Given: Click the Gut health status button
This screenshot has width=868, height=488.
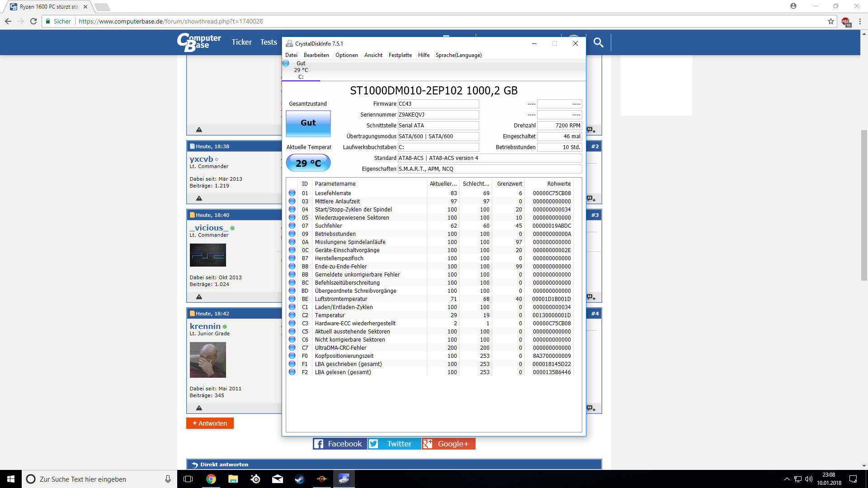Looking at the screenshot, I should click(308, 123).
